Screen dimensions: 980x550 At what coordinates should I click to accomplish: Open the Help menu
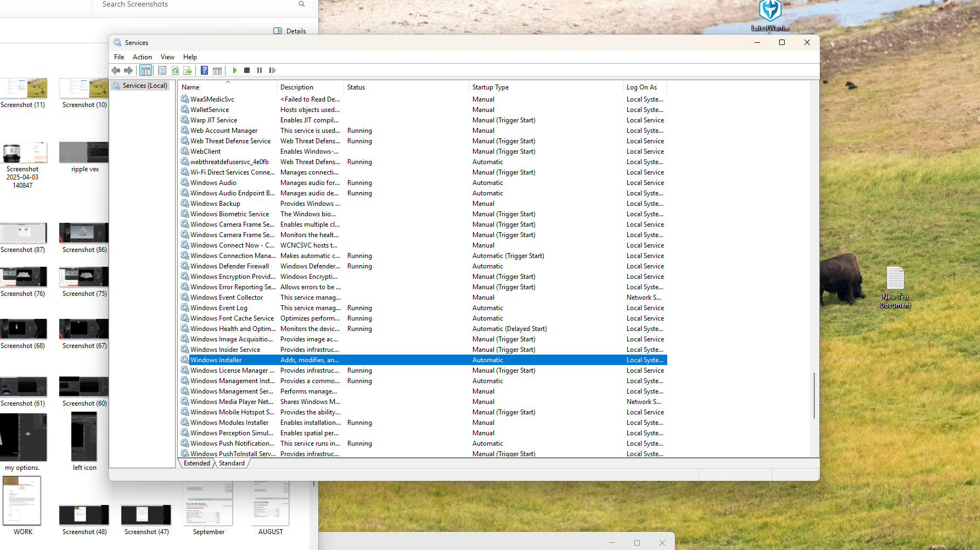pyautogui.click(x=190, y=57)
